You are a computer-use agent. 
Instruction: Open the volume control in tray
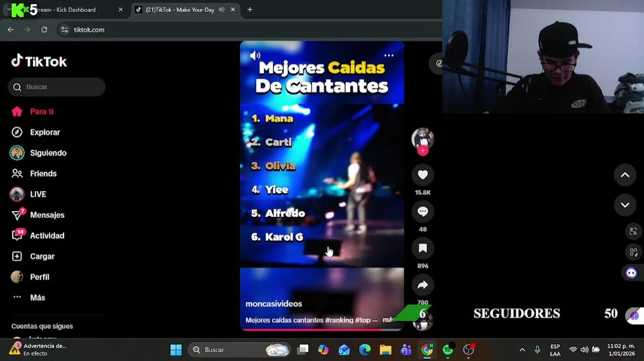[x=584, y=349]
